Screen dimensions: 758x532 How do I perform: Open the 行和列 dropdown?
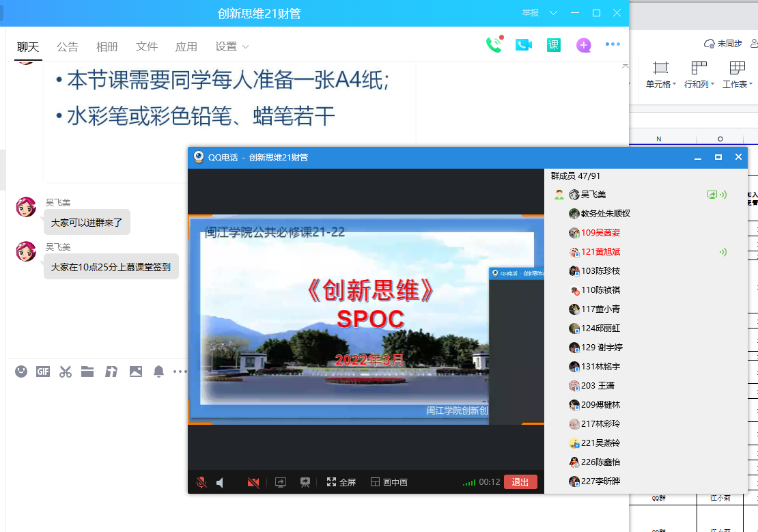[x=699, y=84]
